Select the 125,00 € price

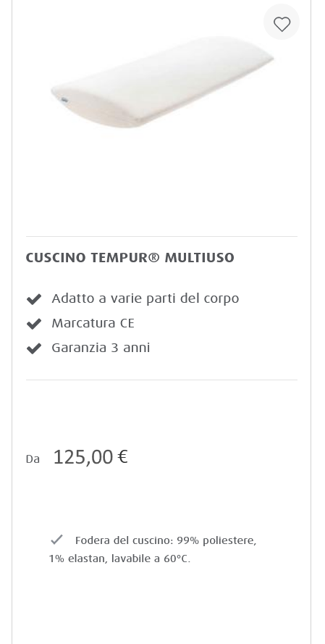pos(90,456)
